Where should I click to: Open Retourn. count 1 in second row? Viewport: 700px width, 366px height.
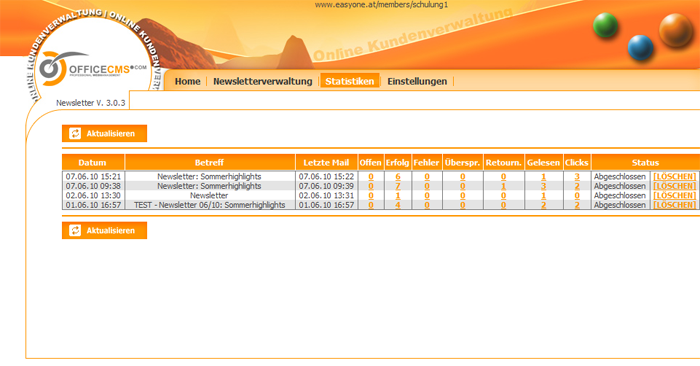503,186
